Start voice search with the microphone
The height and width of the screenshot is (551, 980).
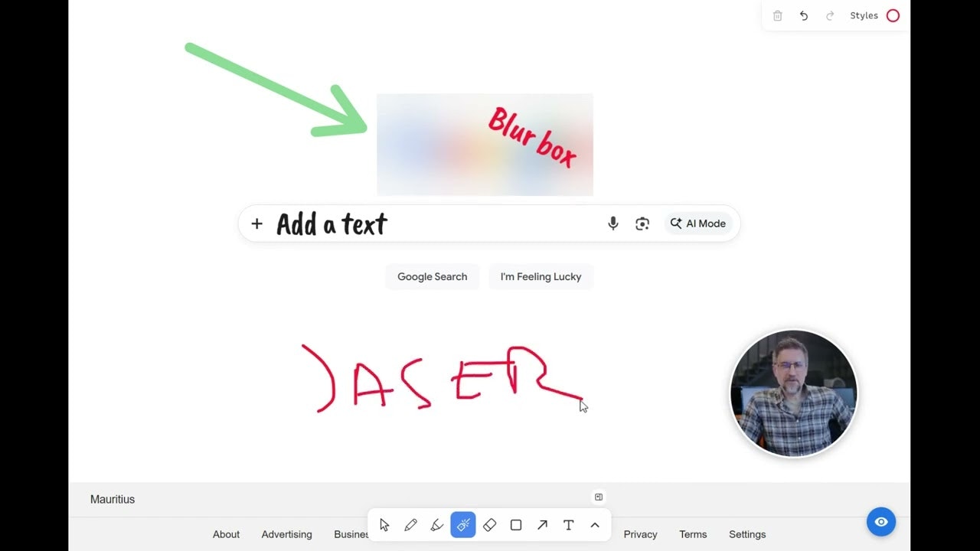click(x=612, y=223)
